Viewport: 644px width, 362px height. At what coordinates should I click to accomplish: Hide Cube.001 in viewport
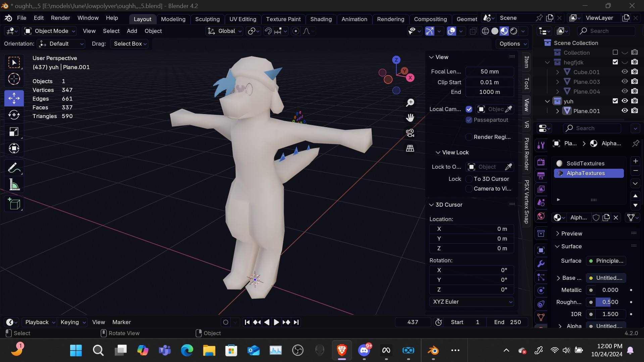click(x=625, y=72)
